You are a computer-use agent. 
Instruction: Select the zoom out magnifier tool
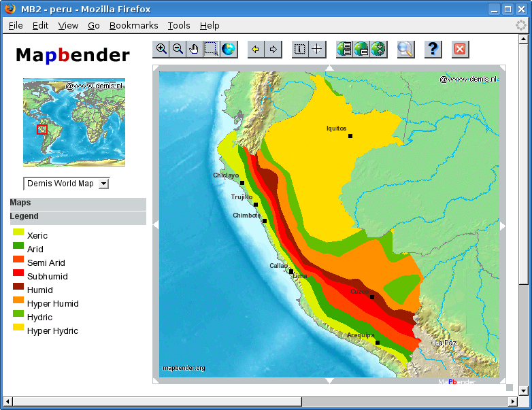[x=178, y=49]
